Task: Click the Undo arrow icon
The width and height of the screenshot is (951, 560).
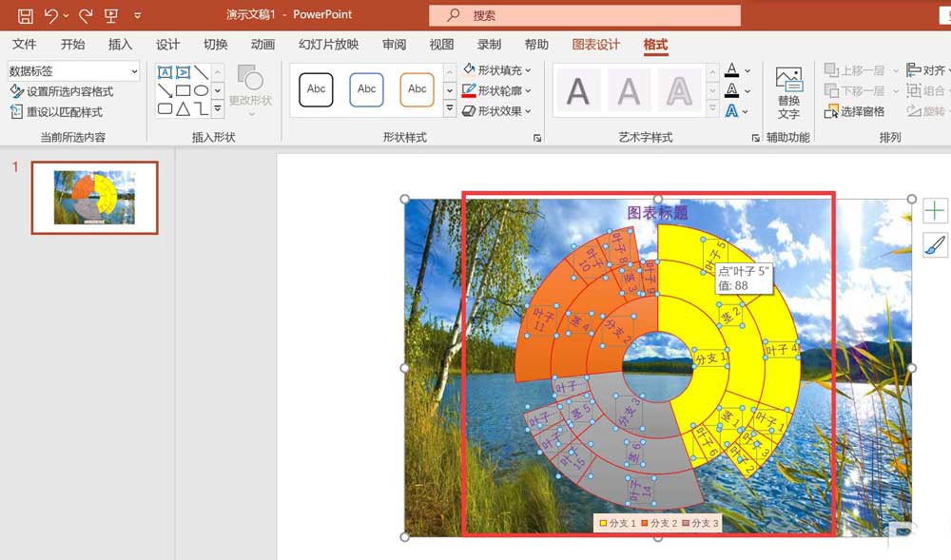Action: (51, 16)
